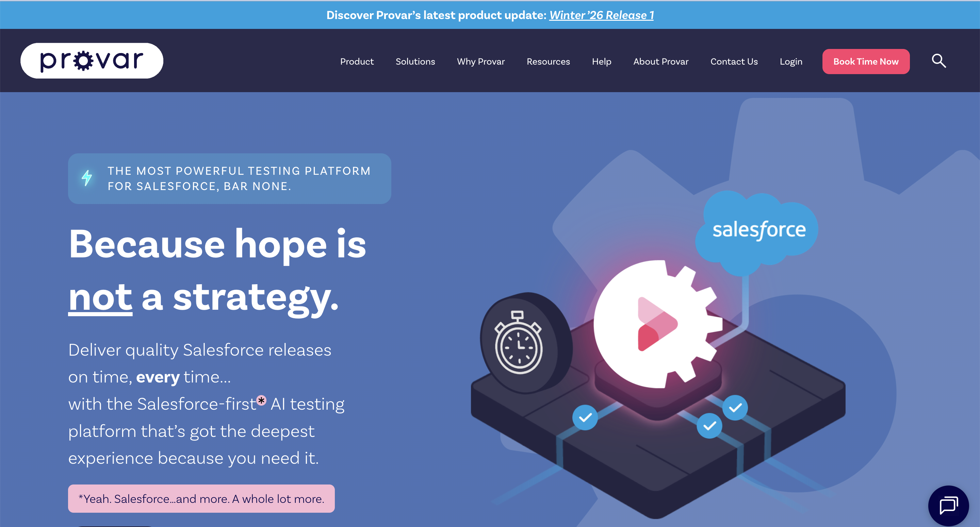This screenshot has height=527, width=980.
Task: Open the Product menu
Action: (357, 62)
